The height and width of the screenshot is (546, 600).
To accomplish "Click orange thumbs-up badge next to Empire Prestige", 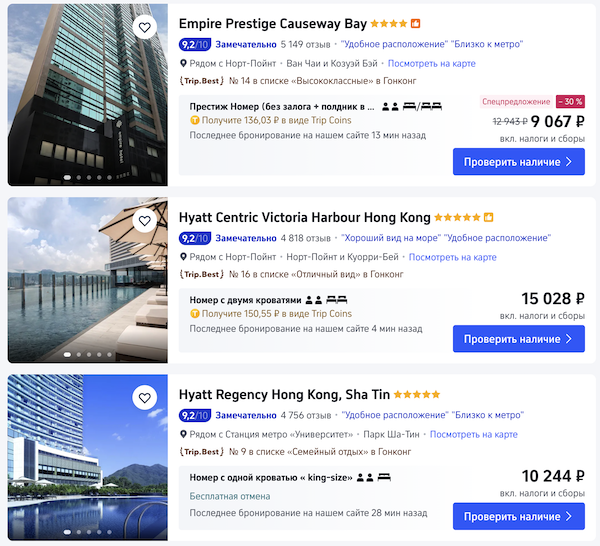I will (416, 24).
